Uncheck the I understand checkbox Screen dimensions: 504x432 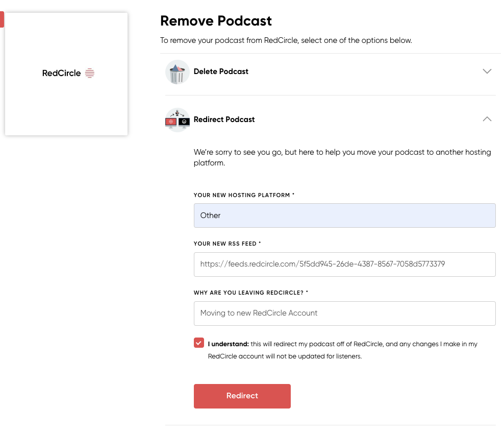[x=199, y=343]
